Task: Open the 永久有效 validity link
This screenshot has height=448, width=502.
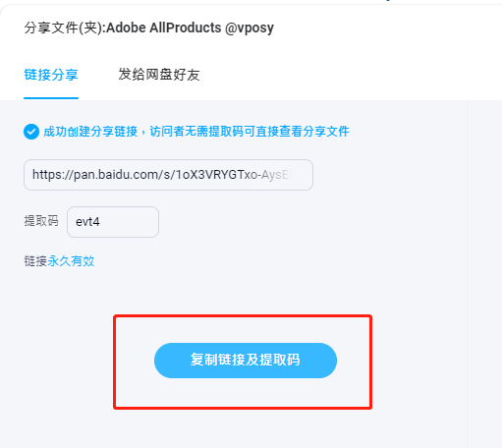Action: [x=71, y=261]
